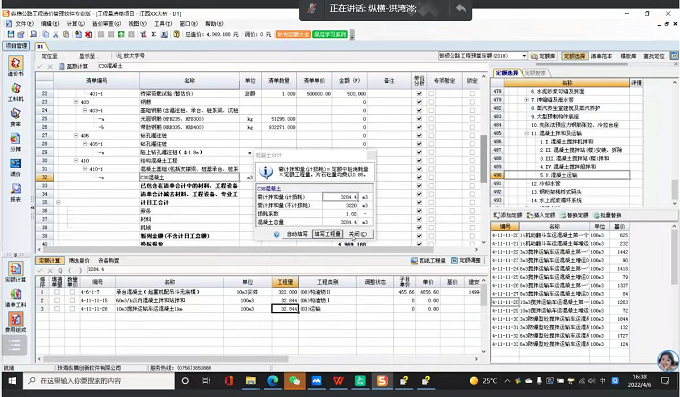
Task: Click the vertical scrollbar of the bill table
Action: pyautogui.click(x=484, y=158)
